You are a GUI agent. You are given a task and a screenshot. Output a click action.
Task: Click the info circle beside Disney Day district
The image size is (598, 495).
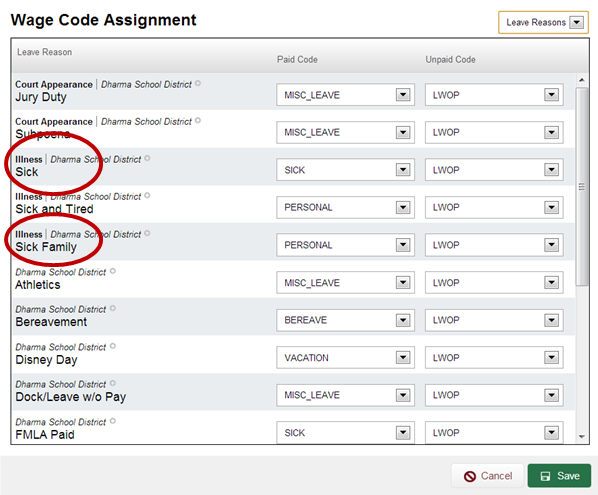pyautogui.click(x=113, y=346)
